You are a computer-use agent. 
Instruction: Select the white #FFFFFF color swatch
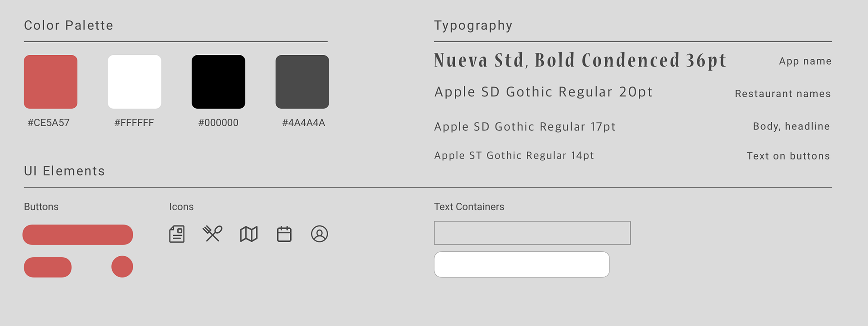tap(134, 82)
